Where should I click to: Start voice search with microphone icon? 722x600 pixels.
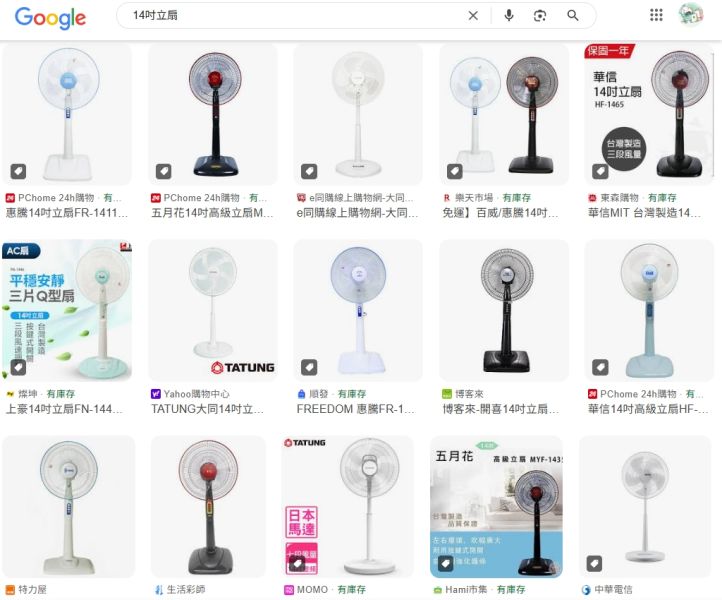tap(509, 16)
